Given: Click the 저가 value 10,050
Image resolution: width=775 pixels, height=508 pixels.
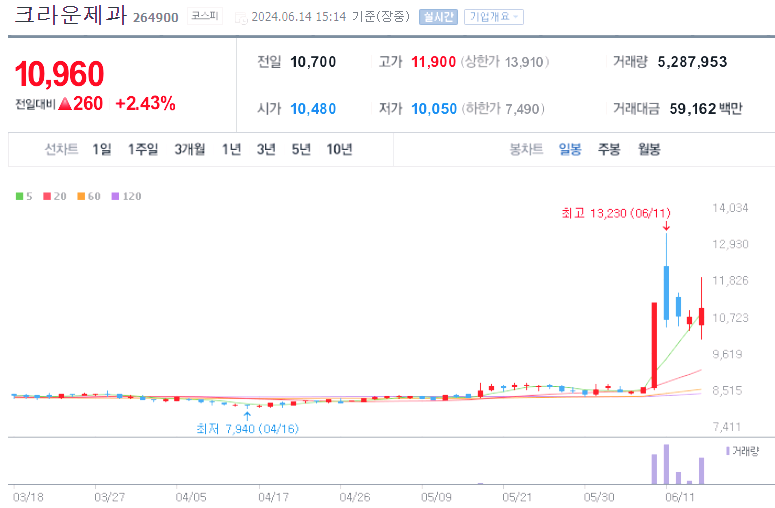Looking at the screenshot, I should (434, 109).
